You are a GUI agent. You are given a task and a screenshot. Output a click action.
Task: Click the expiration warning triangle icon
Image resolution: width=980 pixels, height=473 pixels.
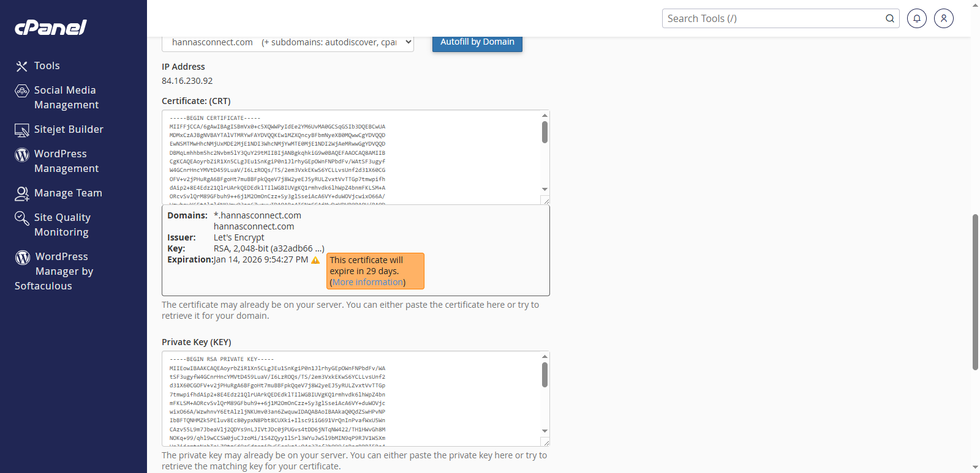tap(315, 260)
